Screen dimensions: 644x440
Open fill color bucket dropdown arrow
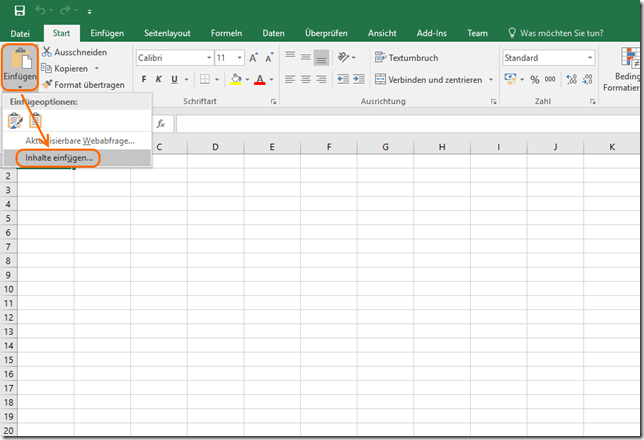pyautogui.click(x=247, y=79)
